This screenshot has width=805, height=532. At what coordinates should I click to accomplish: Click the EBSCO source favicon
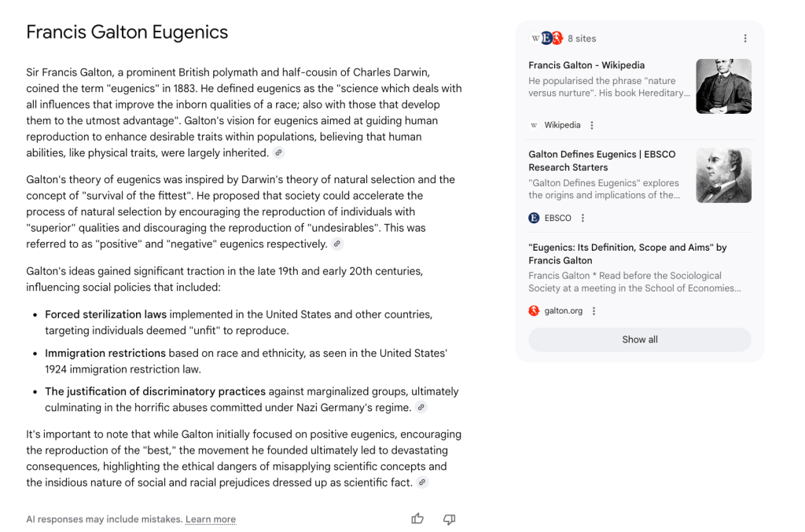coord(535,218)
